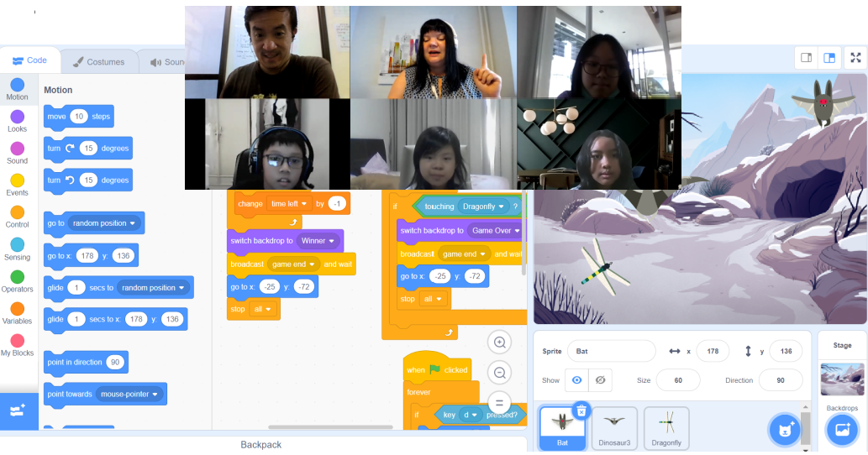
Task: Open the Choose a Backdrop button
Action: pyautogui.click(x=842, y=428)
